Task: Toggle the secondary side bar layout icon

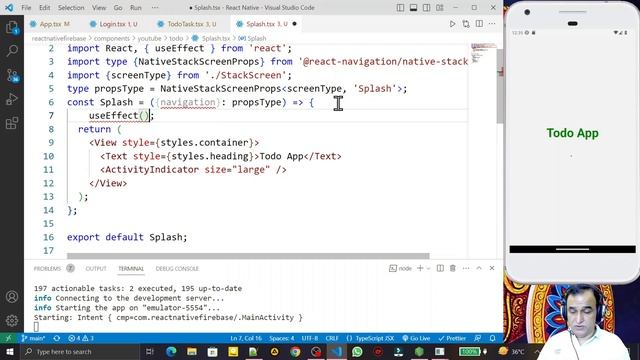Action: (427, 8)
